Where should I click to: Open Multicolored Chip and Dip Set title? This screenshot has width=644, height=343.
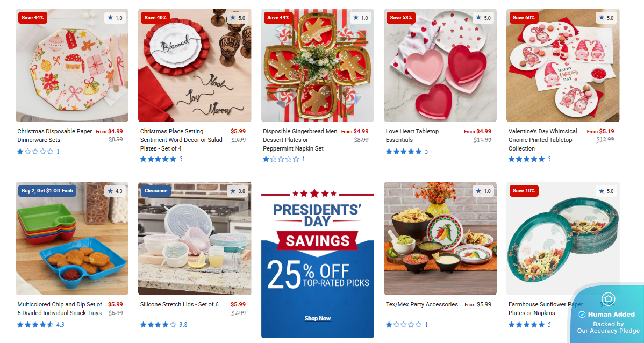(x=60, y=309)
